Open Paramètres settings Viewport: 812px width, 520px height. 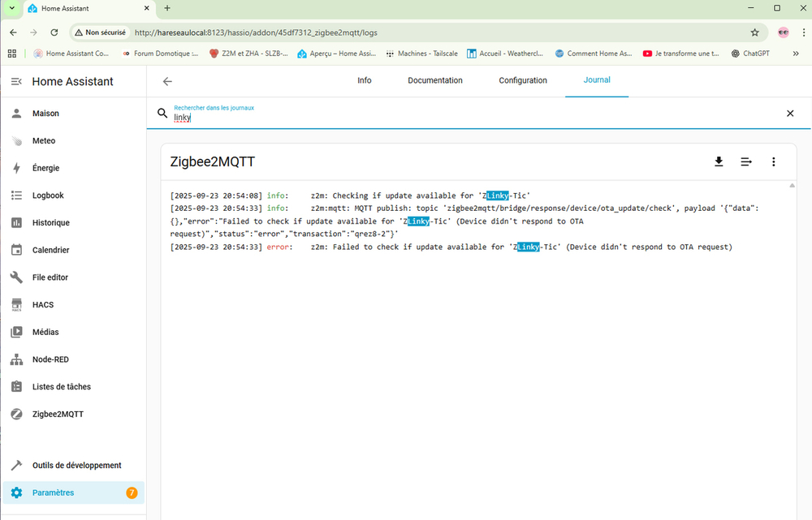[74, 493]
